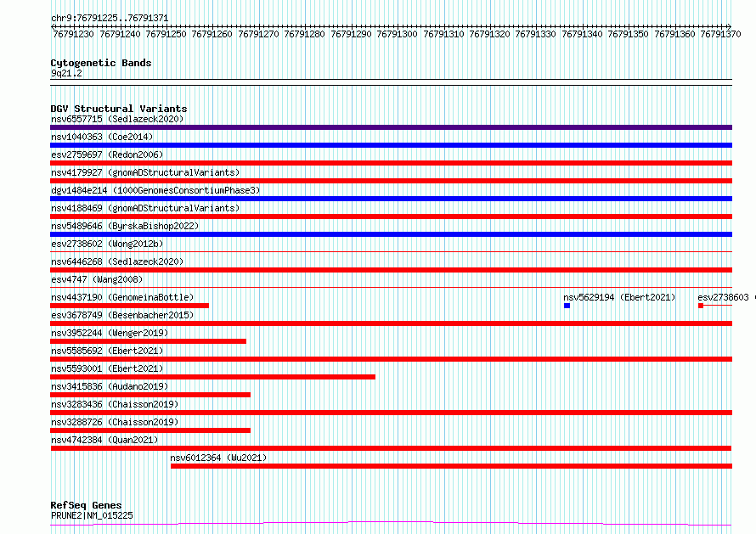
Task: Click ruler position 76791320
Action: pyautogui.click(x=489, y=34)
